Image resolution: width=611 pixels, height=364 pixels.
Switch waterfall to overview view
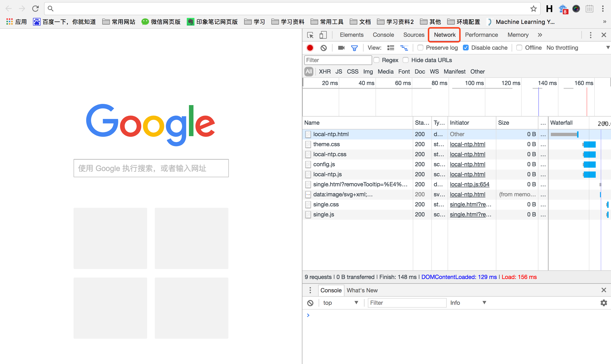[404, 48]
